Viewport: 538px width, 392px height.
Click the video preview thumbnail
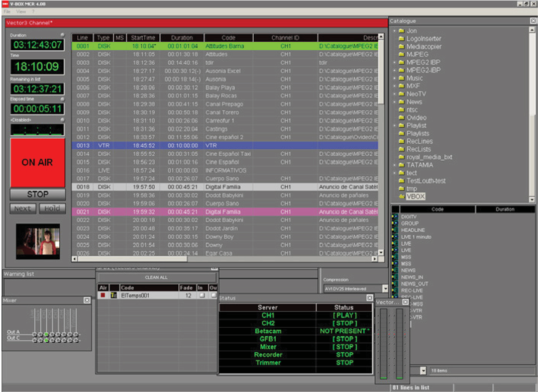(x=38, y=242)
